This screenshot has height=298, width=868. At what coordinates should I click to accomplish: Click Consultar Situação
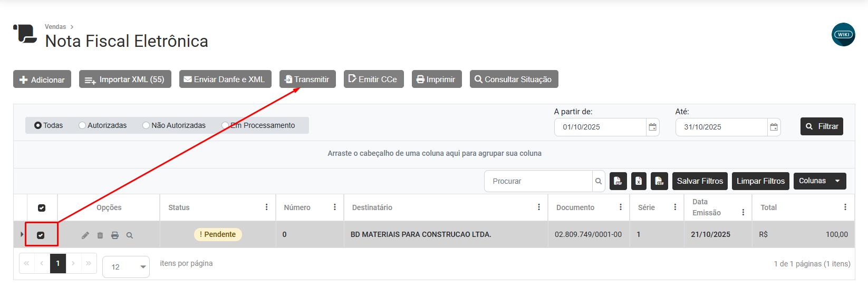pos(514,80)
